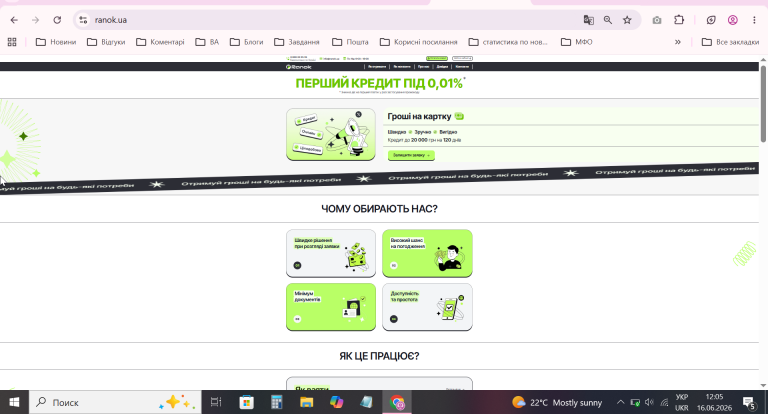Open the screenshot camera extension
This screenshot has width=768, height=414.
(x=657, y=20)
